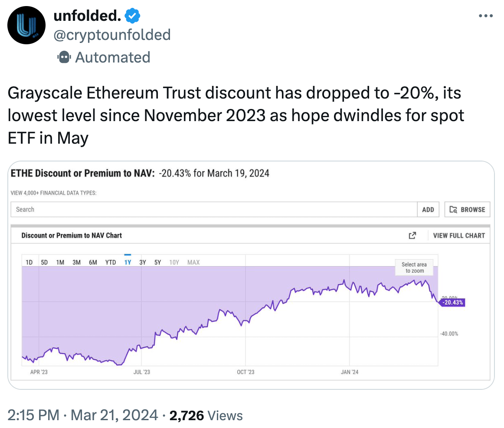504x428 pixels.
Task: Select the 1Y time range
Action: pyautogui.click(x=127, y=262)
